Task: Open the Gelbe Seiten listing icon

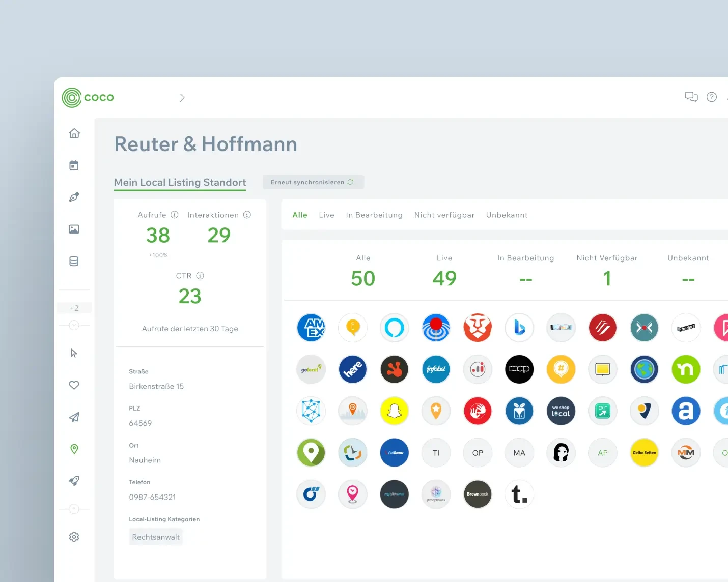Action: (645, 453)
